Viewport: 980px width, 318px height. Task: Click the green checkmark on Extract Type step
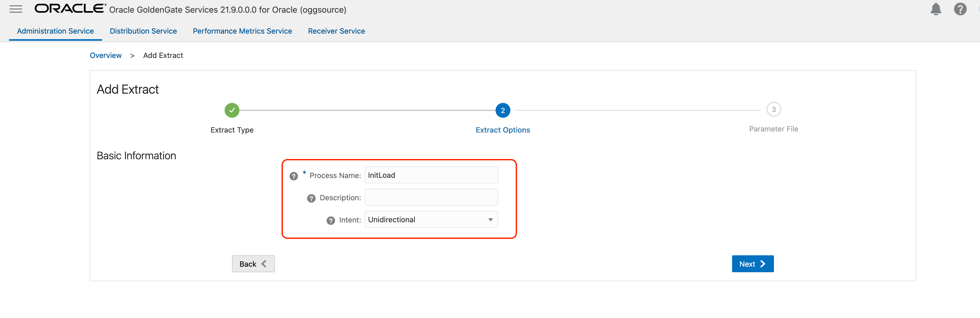[x=232, y=110]
